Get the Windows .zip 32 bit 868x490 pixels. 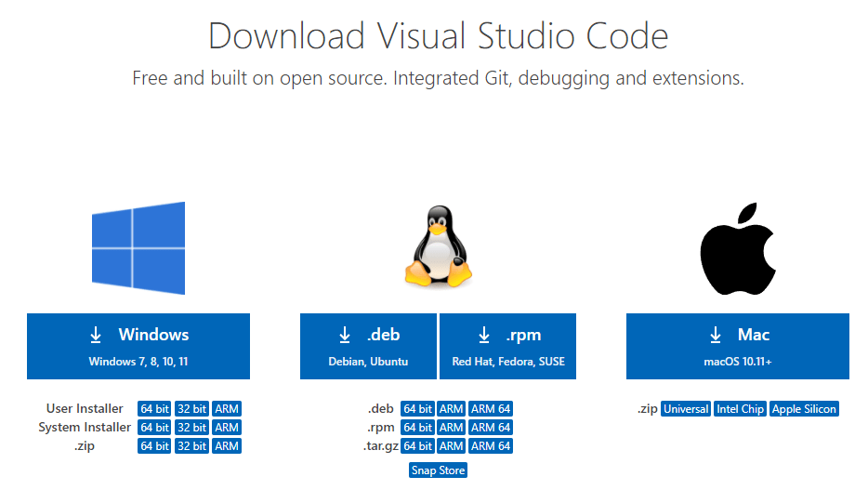(x=192, y=445)
